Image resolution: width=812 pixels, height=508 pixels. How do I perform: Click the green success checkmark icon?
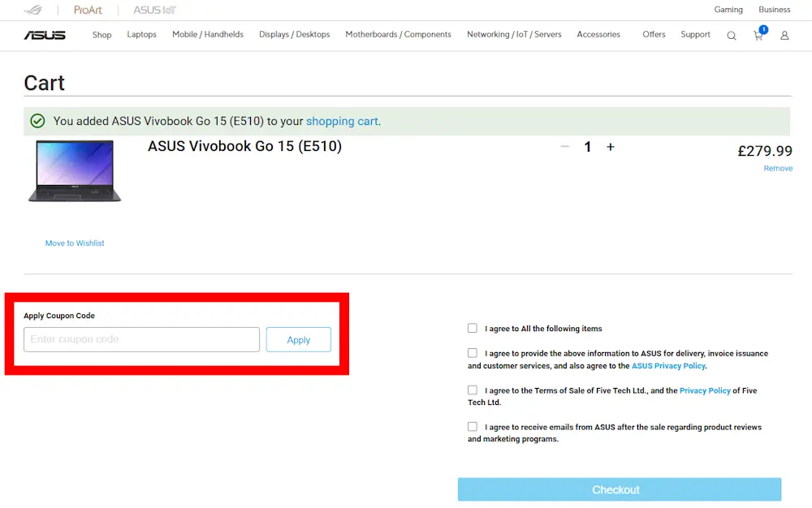point(37,120)
